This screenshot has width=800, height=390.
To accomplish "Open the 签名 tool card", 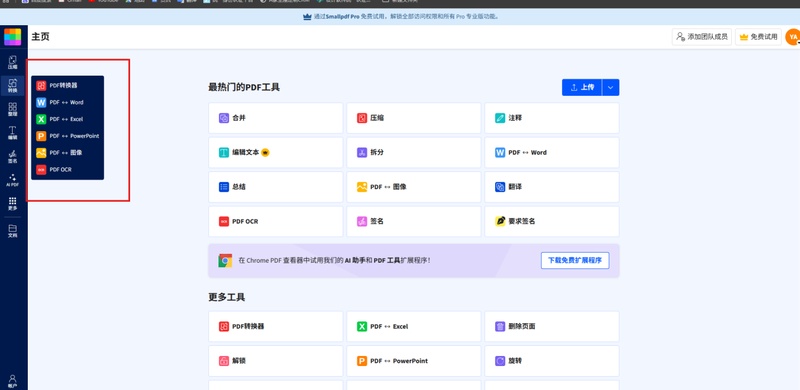I will pos(414,222).
